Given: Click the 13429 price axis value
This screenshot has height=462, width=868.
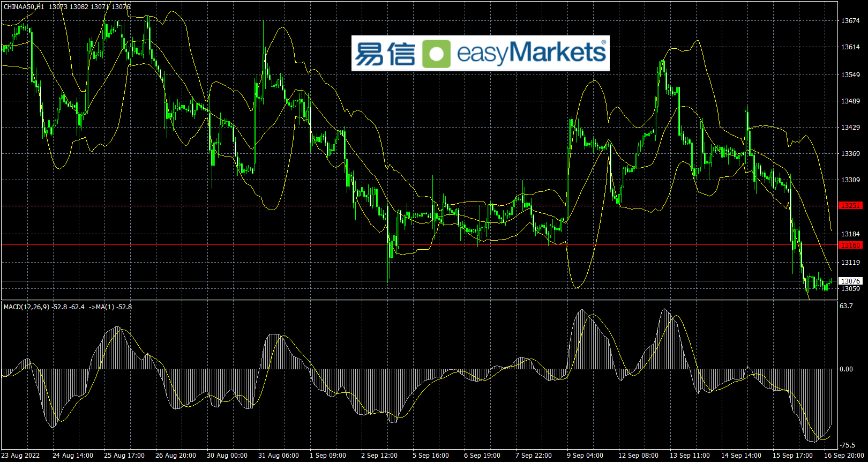Looking at the screenshot, I should point(850,128).
